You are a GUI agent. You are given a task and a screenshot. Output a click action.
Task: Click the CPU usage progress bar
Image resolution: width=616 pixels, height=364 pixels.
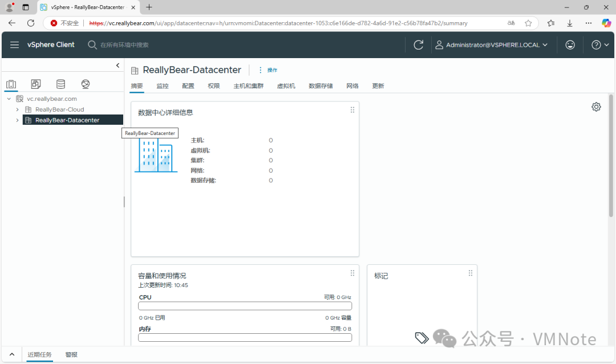tap(245, 306)
